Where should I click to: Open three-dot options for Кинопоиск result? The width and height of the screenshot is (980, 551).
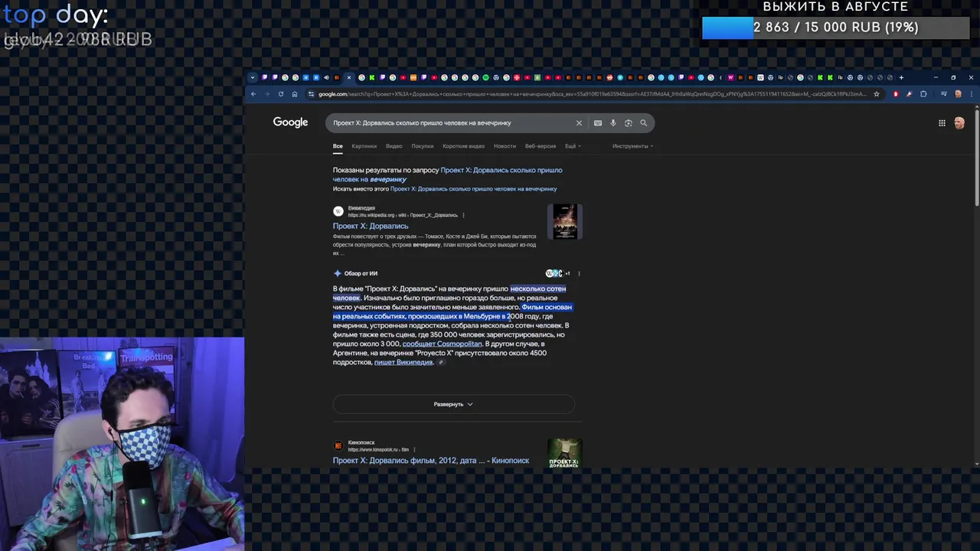coord(414,450)
